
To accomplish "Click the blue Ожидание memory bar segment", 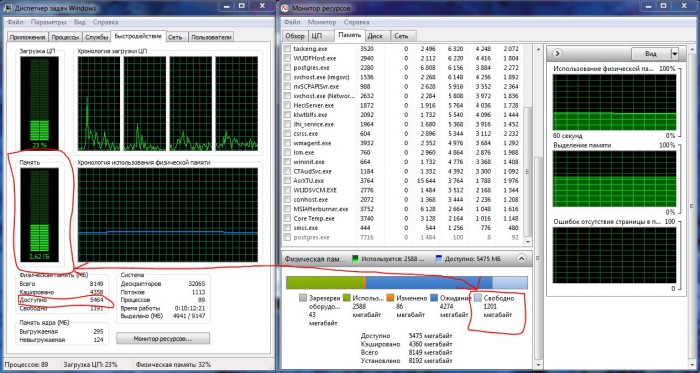I will coord(429,283).
